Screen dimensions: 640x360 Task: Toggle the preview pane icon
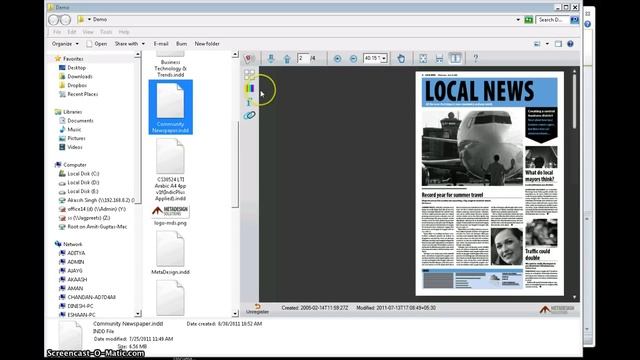point(558,44)
